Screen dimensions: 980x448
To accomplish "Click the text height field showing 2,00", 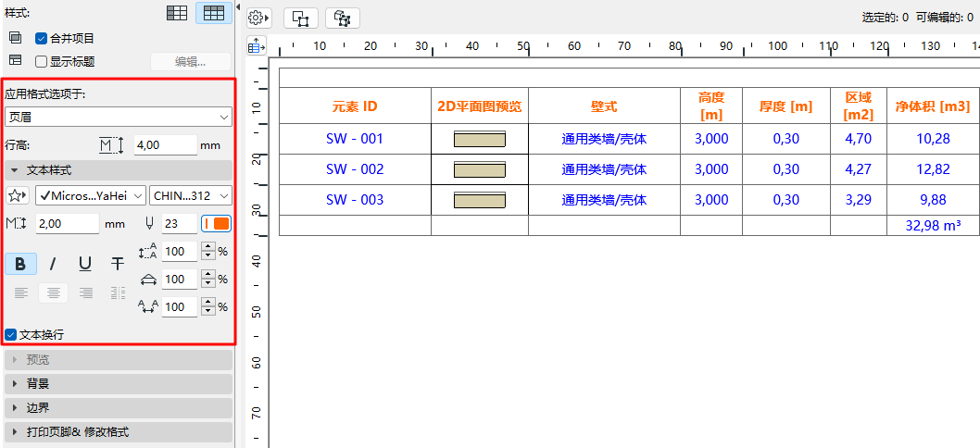I will 68,224.
